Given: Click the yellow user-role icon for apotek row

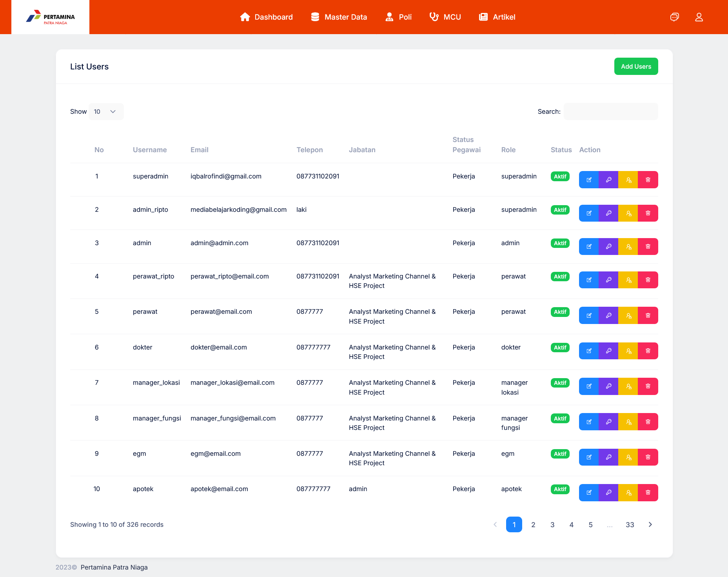Looking at the screenshot, I should coord(628,493).
